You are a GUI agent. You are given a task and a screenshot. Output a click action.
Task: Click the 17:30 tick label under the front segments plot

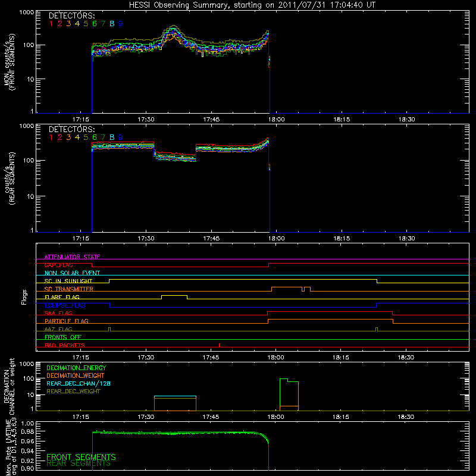(146, 120)
